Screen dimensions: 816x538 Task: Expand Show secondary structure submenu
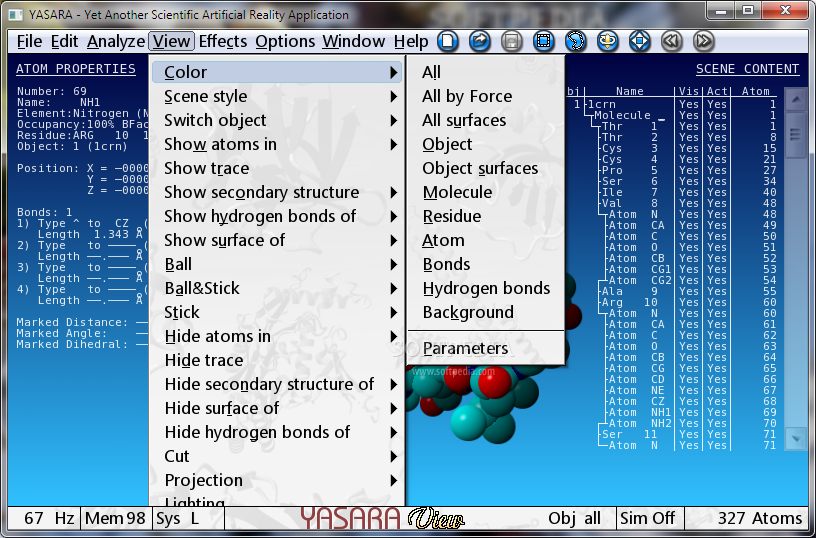click(277, 192)
